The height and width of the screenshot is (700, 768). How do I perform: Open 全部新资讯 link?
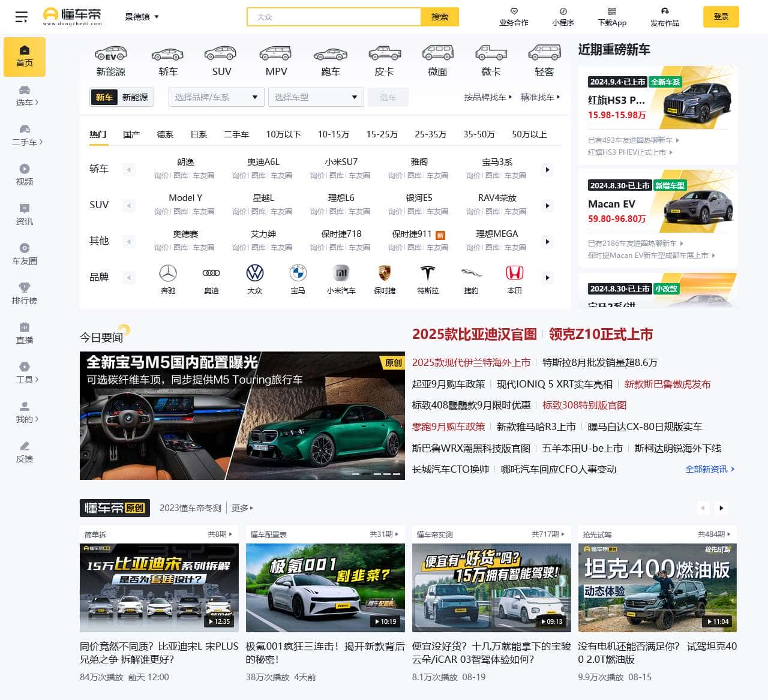710,469
